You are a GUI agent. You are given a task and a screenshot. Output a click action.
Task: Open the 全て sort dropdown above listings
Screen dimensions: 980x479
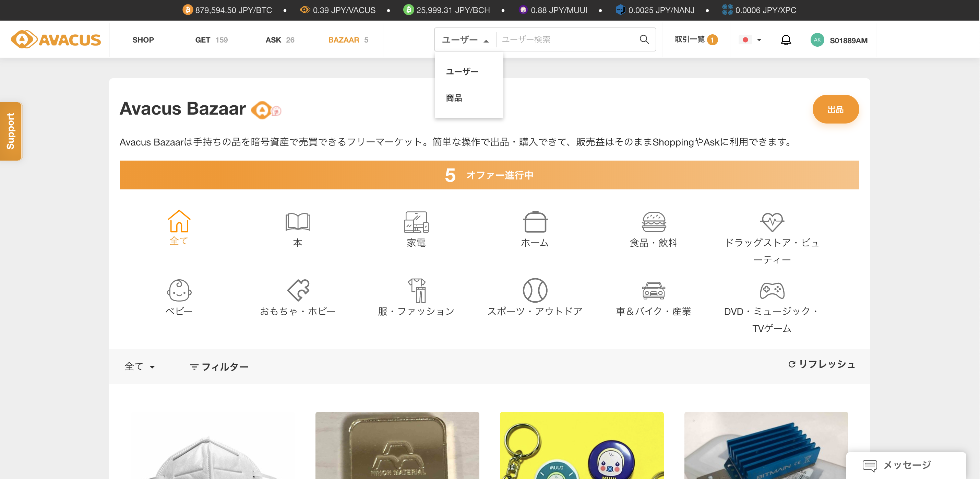[139, 366]
